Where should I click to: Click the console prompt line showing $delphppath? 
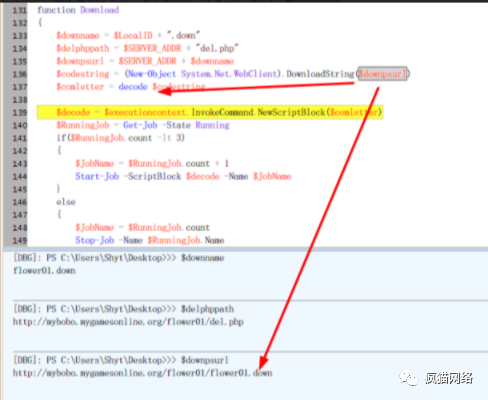[123, 309]
